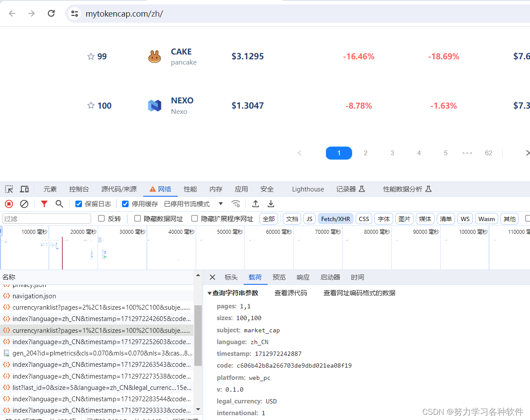
Task: Click scroll down arrow of request list
Action: pyautogui.click(x=198, y=409)
